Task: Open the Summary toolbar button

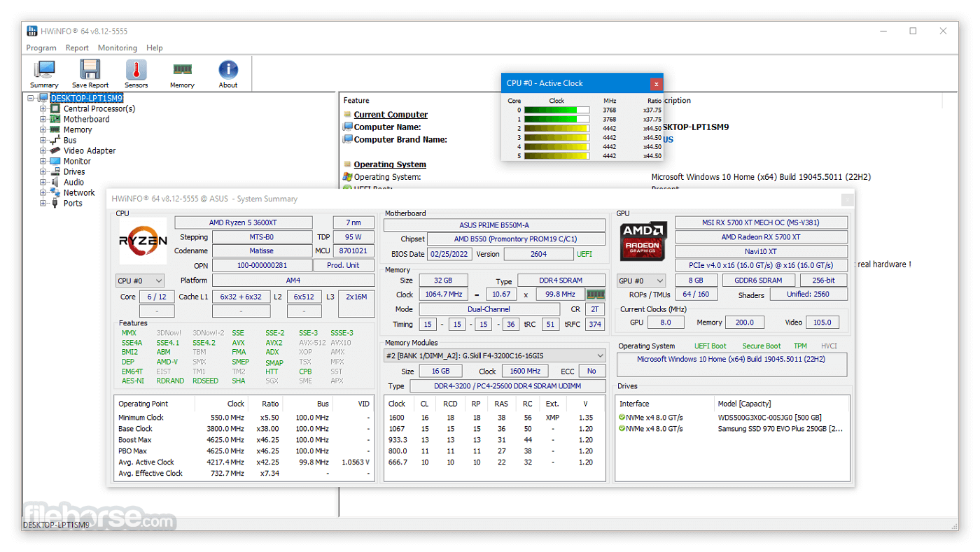Action: pyautogui.click(x=44, y=73)
